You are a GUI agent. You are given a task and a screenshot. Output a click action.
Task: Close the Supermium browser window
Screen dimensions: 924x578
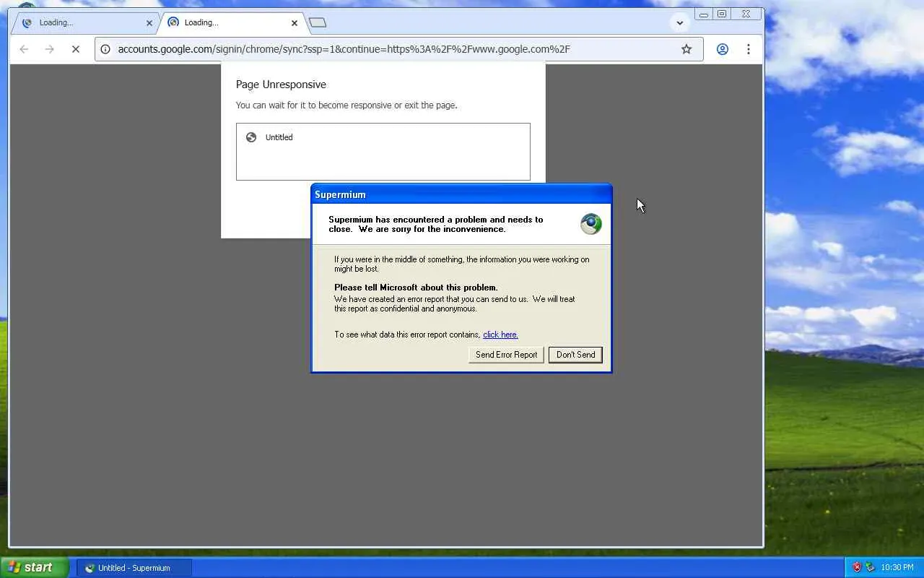coord(746,14)
